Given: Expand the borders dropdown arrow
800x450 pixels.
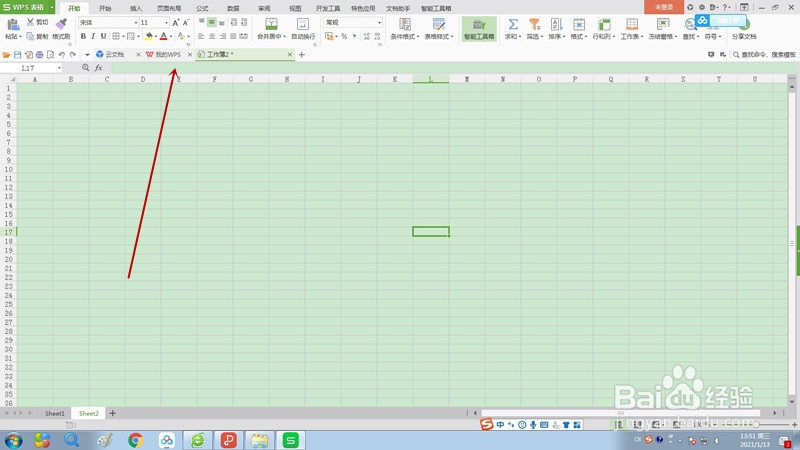Looking at the screenshot, I should 123,36.
